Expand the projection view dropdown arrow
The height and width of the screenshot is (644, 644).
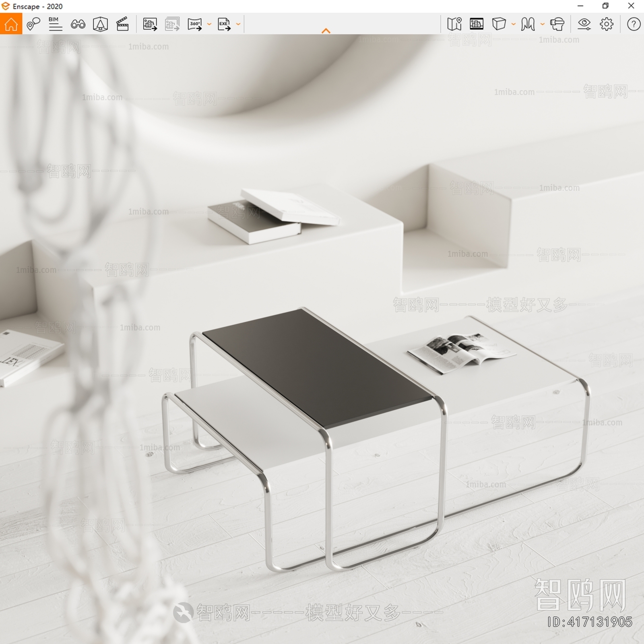click(513, 24)
